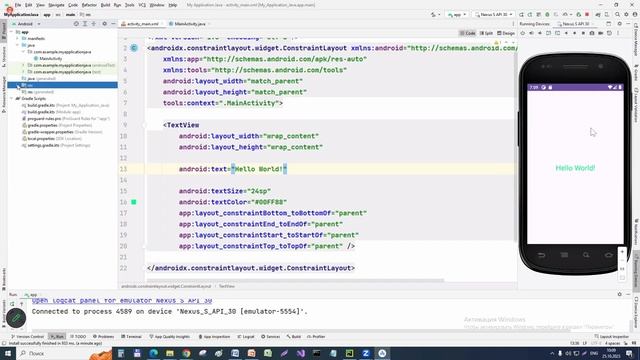
Task: Start emulator screen recording icon
Action: [600, 33]
